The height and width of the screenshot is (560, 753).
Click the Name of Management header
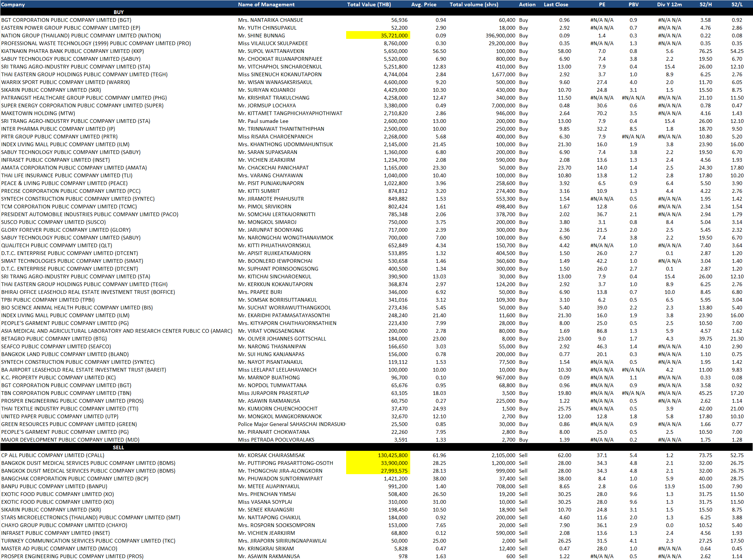click(x=266, y=4)
